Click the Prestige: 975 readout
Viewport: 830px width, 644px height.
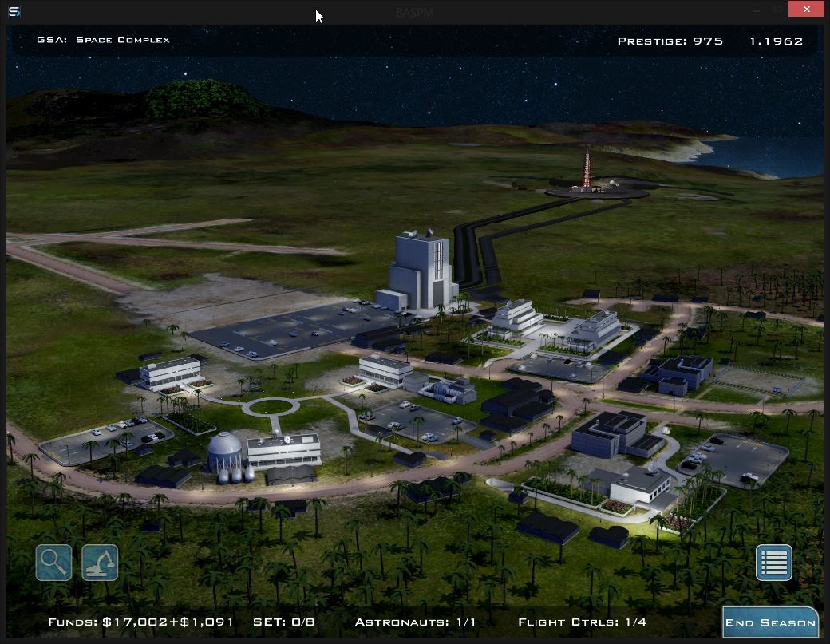click(670, 41)
